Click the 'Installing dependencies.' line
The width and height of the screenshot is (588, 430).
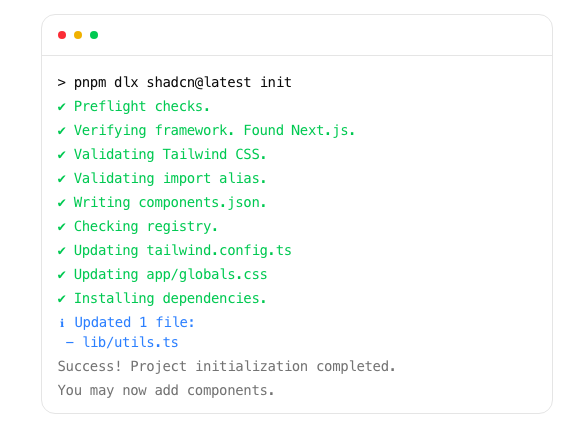coord(170,298)
